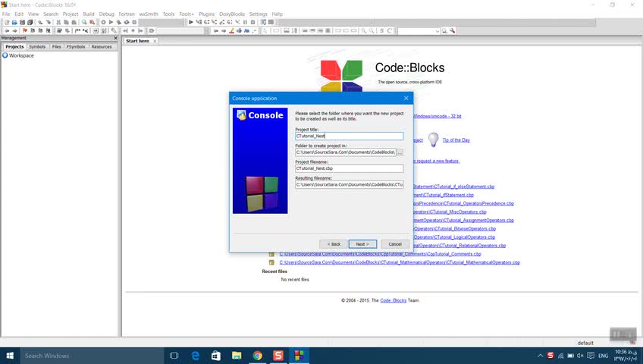The width and height of the screenshot is (643, 364).
Task: Select the Workspace tree node
Action: click(21, 55)
